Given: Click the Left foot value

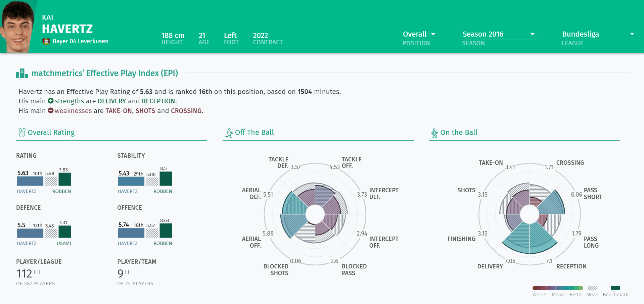Looking at the screenshot, I should [230, 36].
